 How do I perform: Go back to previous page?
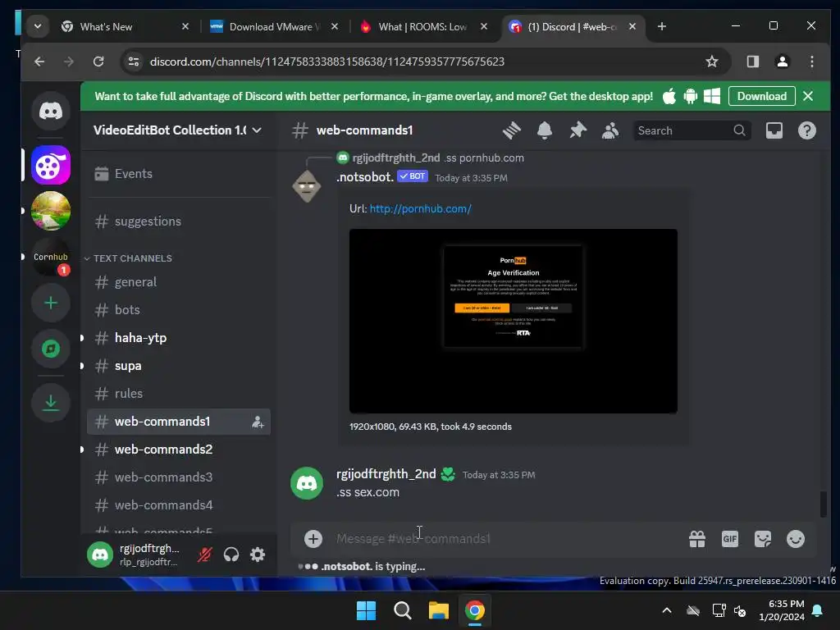click(39, 62)
